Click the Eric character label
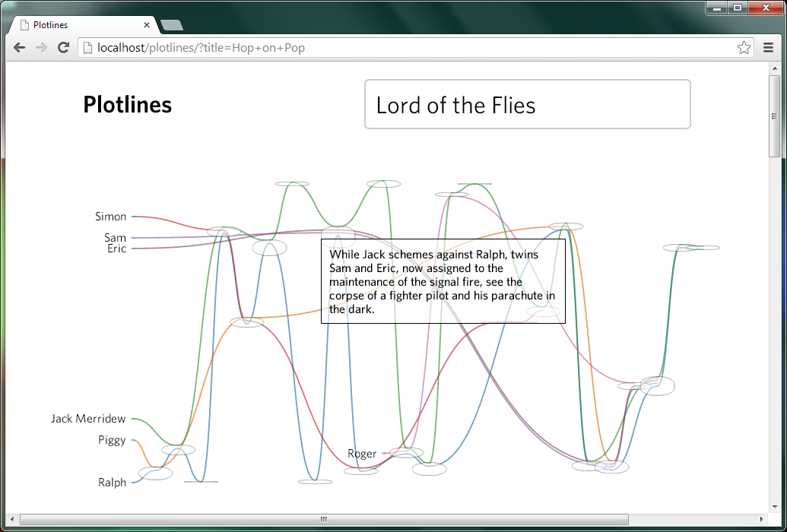This screenshot has height=532, width=787. [116, 249]
